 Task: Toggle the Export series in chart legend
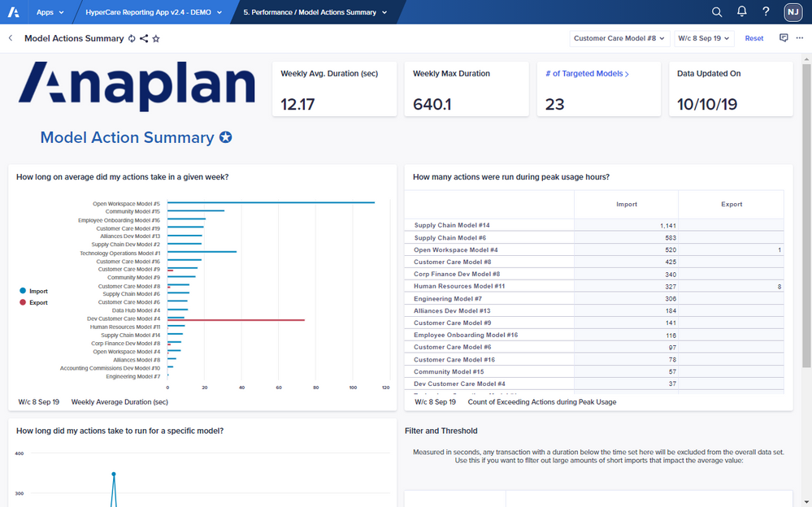[x=37, y=302]
